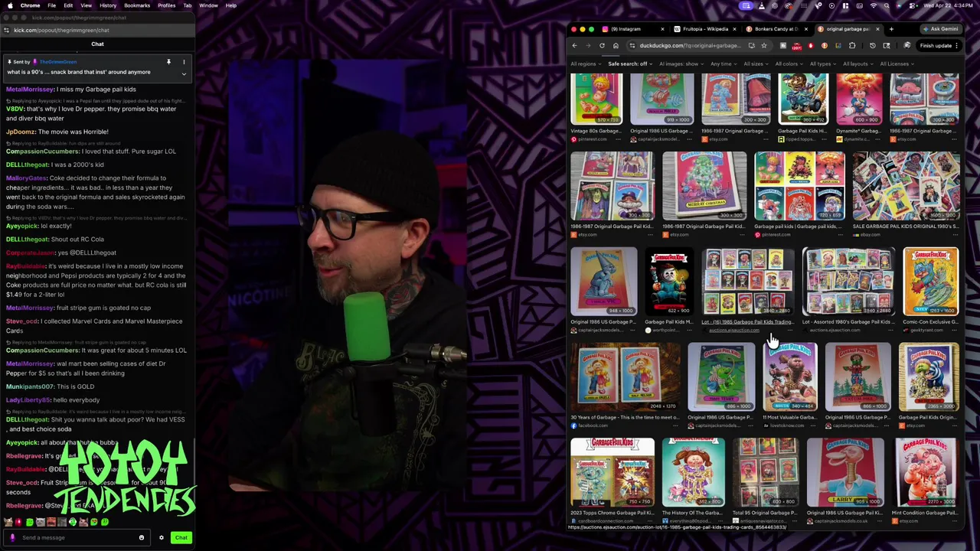The width and height of the screenshot is (980, 551).
Task: Open Chrome Bookmarks menu
Action: 137,5
